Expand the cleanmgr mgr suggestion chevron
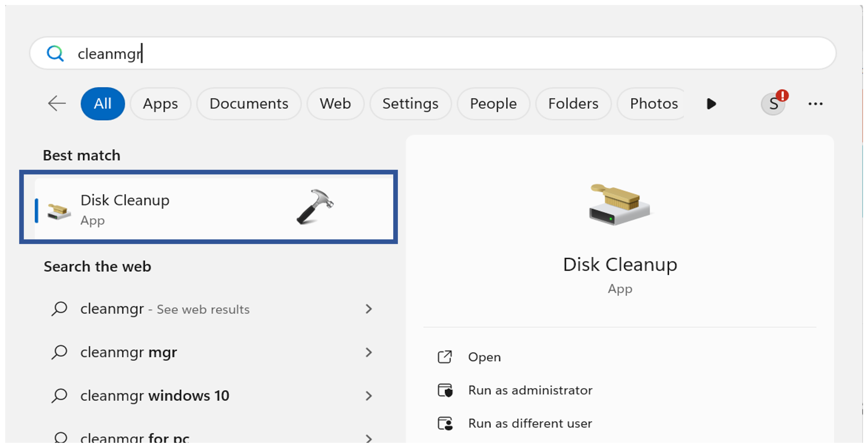Screen dimensions: 868x448 point(369,352)
